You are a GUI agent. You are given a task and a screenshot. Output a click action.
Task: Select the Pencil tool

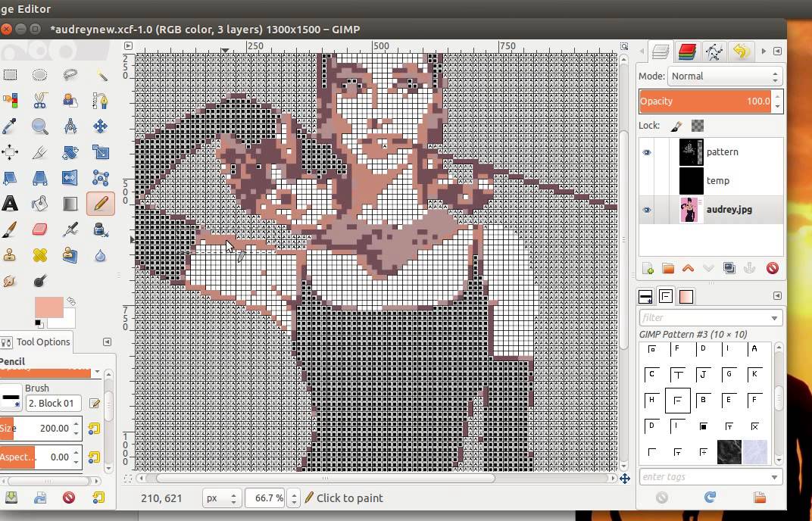click(x=101, y=204)
